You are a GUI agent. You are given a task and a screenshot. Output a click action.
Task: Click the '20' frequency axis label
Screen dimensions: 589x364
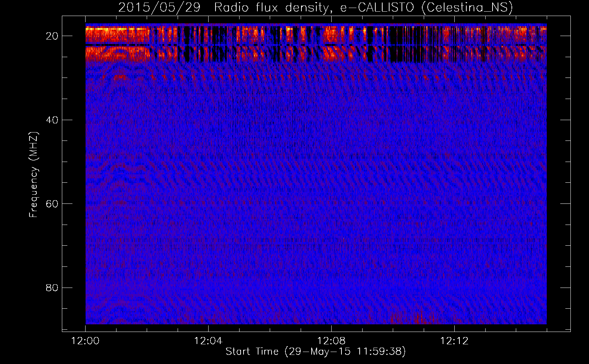coord(52,36)
